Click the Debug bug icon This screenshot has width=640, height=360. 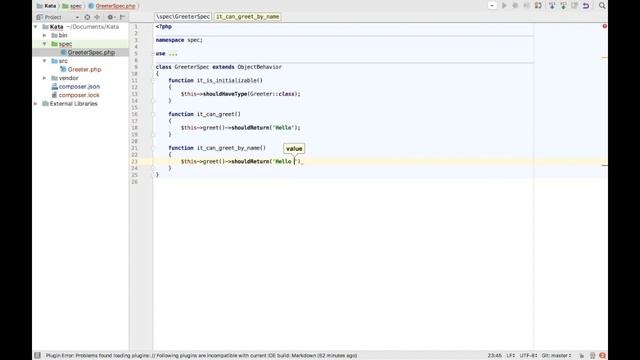(x=516, y=6)
